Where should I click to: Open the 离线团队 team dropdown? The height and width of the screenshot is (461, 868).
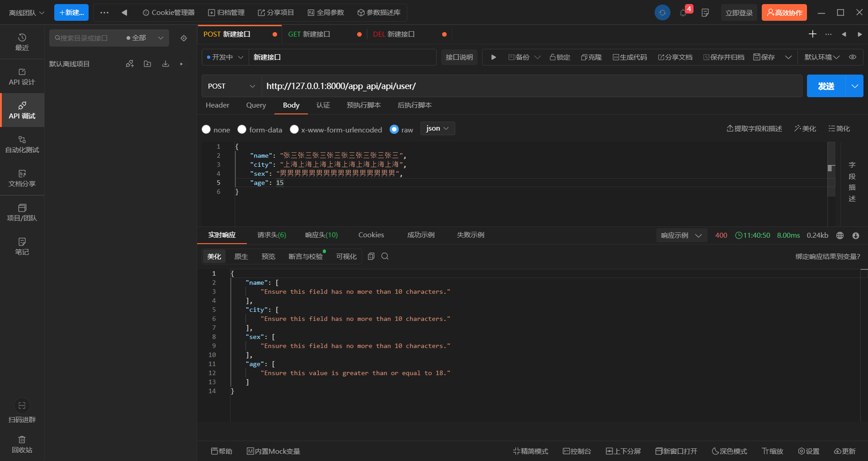click(27, 13)
